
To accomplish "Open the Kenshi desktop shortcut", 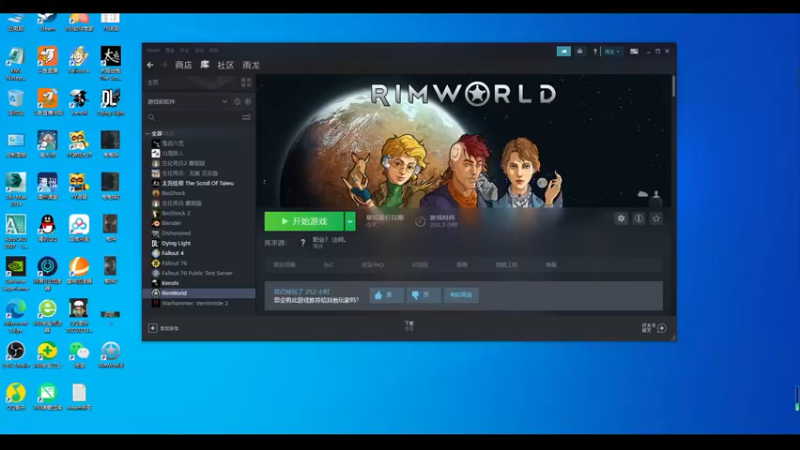I will click(x=79, y=102).
